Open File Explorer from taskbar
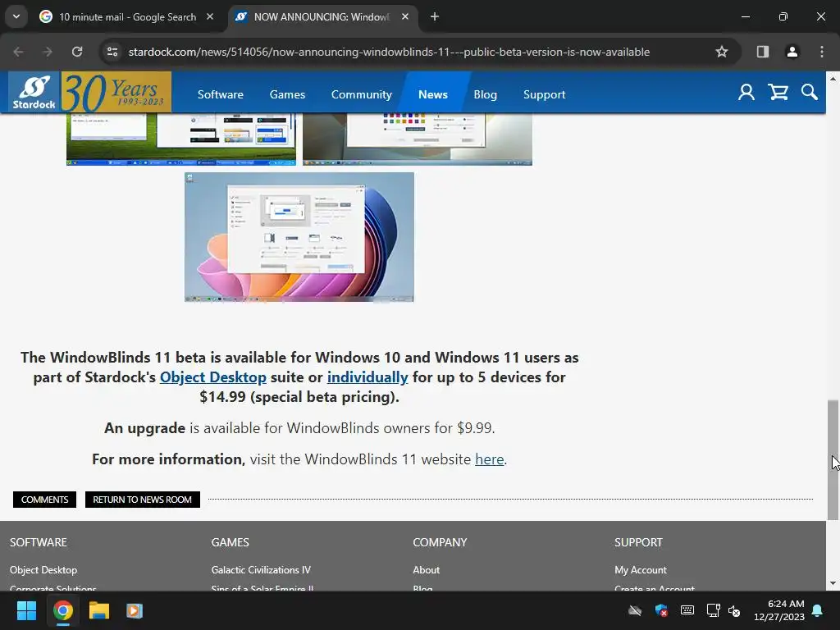Viewport: 840px width, 630px height. [x=99, y=610]
